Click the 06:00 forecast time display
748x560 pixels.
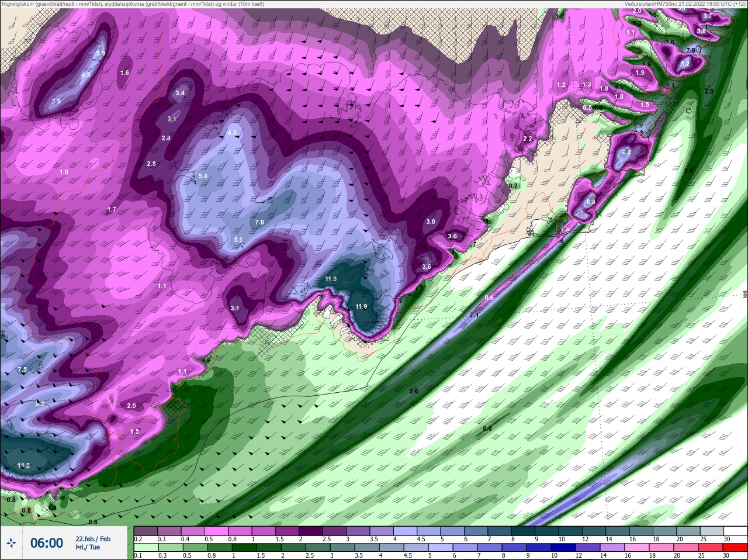point(47,543)
